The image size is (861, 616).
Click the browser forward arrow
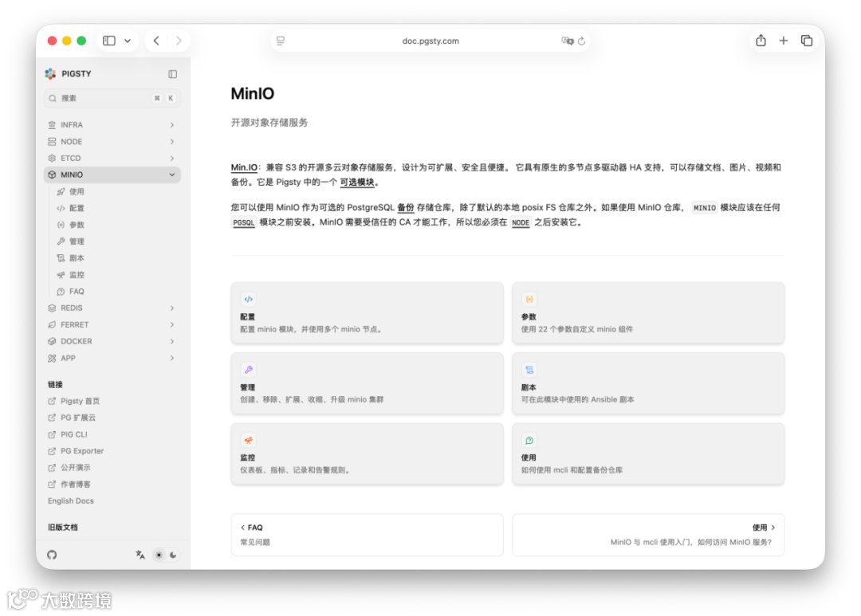[x=179, y=41]
